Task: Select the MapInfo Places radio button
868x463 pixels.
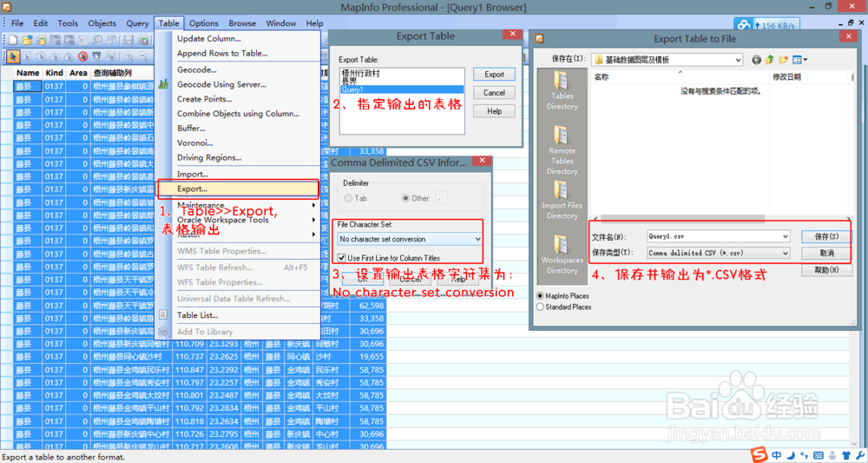Action: [540, 296]
